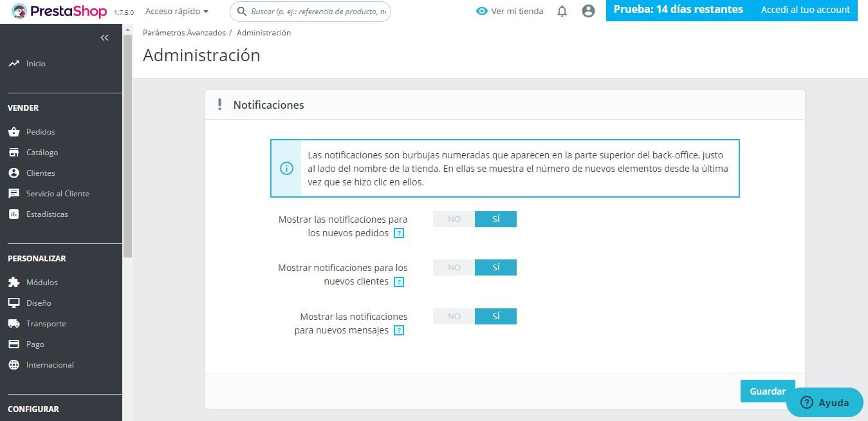Collapse the left sidebar with the chevrons
Screen dimensions: 868x421
click(x=104, y=37)
